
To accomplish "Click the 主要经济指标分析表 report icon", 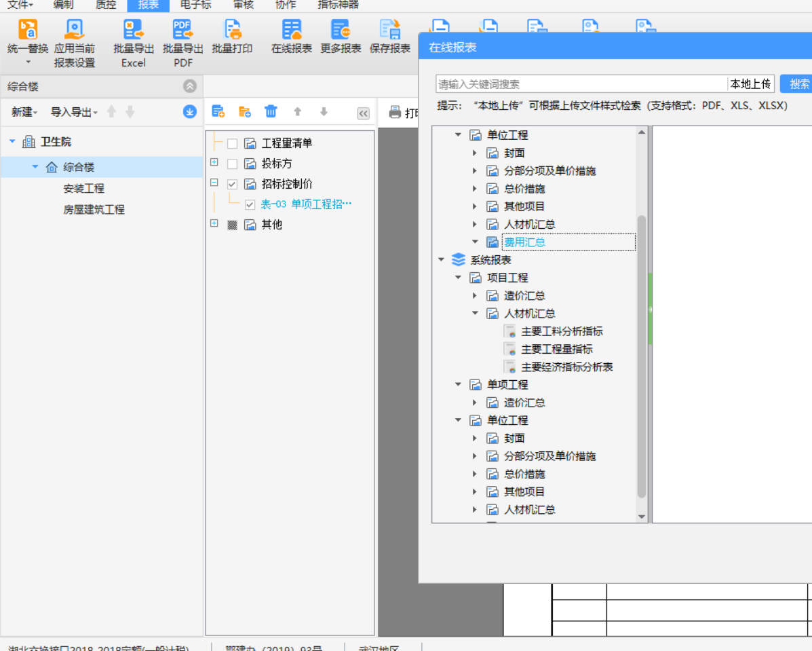I will (509, 367).
